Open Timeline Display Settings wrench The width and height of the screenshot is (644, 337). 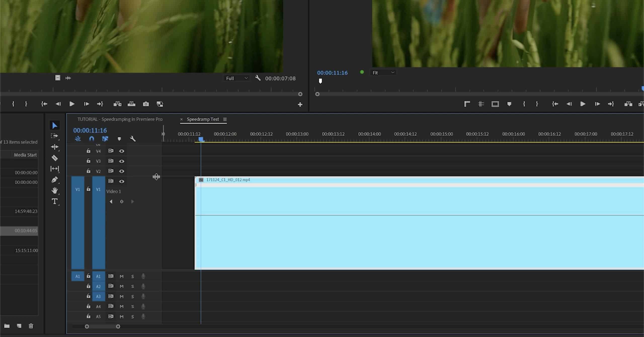133,139
